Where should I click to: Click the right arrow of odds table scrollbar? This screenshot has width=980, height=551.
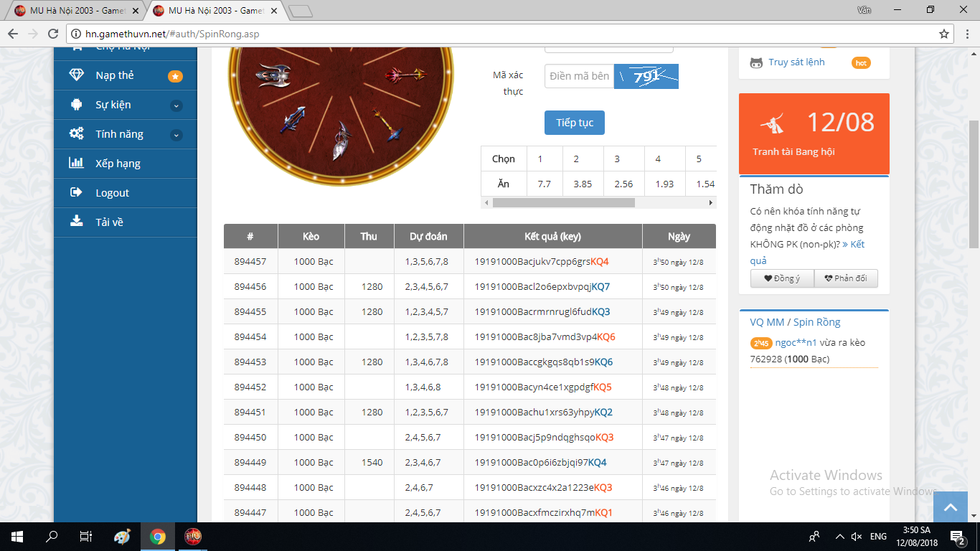711,203
